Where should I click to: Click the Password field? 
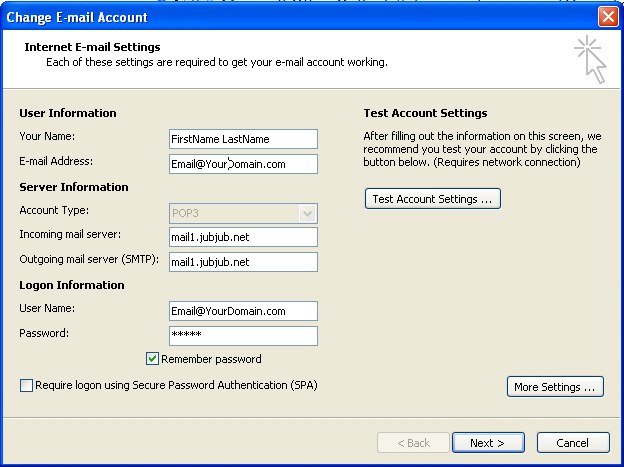243,336
